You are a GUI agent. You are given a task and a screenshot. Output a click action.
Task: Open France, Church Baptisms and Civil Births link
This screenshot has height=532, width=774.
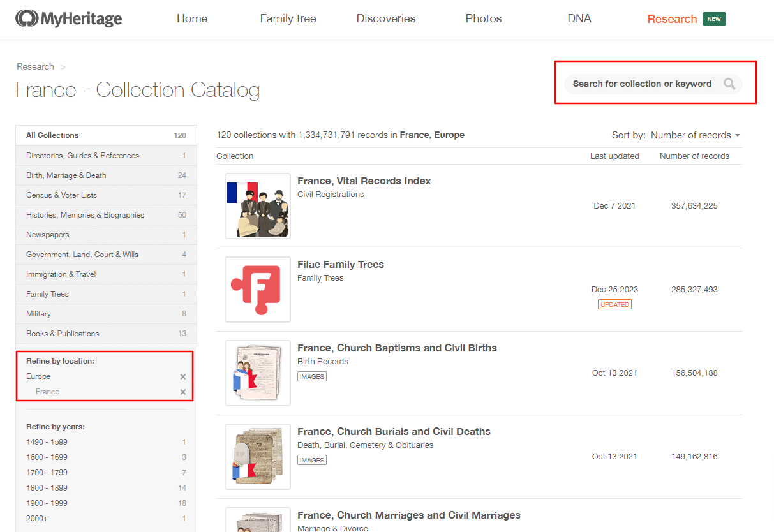tap(397, 348)
